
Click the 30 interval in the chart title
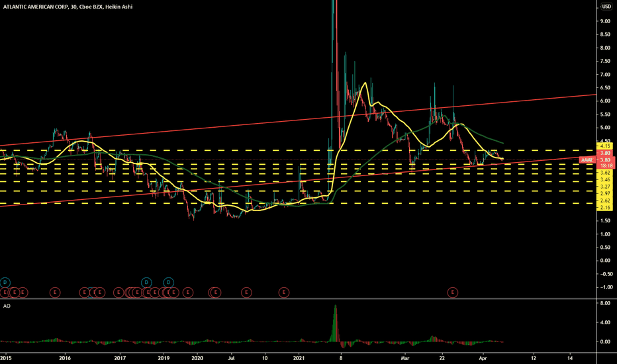(x=73, y=7)
